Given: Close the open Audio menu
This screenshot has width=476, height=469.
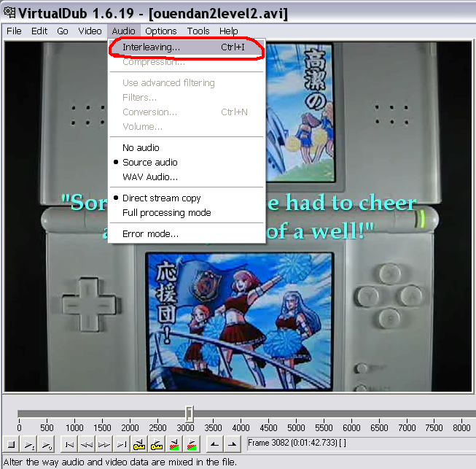Looking at the screenshot, I should coord(123,31).
